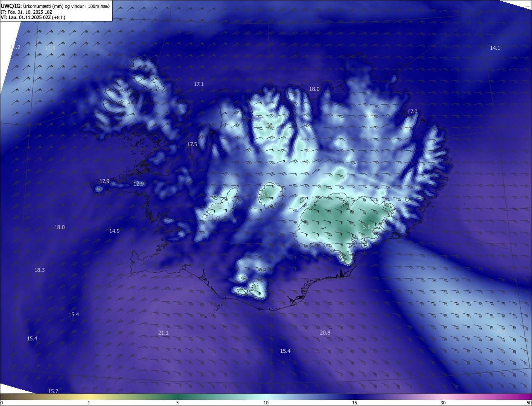532x406 pixels.
Task: Click the 17.5 value label
Action: (x=192, y=144)
